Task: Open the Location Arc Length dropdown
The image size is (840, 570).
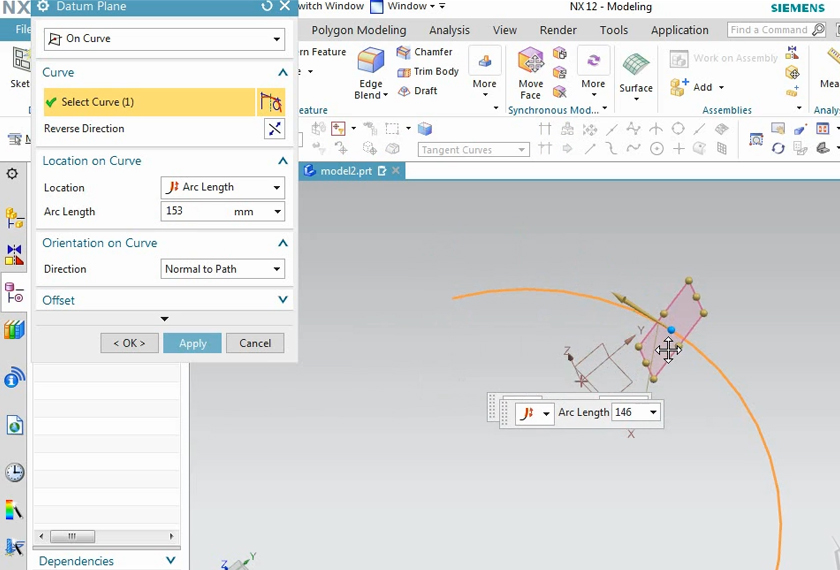Action: [222, 188]
